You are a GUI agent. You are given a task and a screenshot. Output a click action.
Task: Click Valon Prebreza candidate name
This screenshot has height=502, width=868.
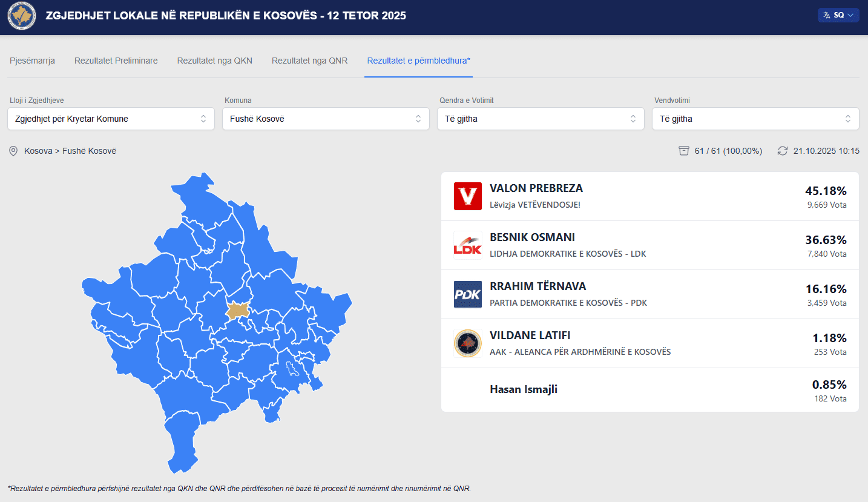[x=536, y=188]
